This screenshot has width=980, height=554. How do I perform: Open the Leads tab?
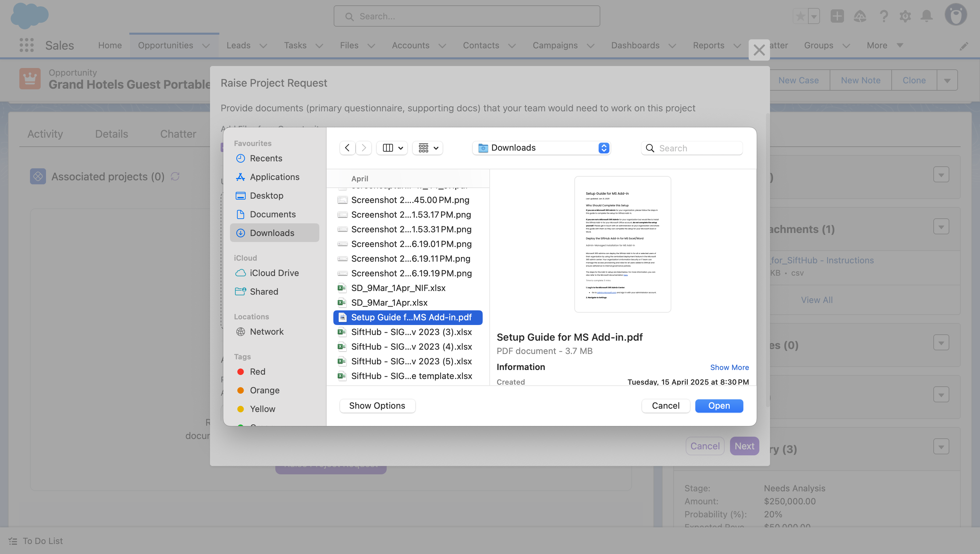point(239,45)
